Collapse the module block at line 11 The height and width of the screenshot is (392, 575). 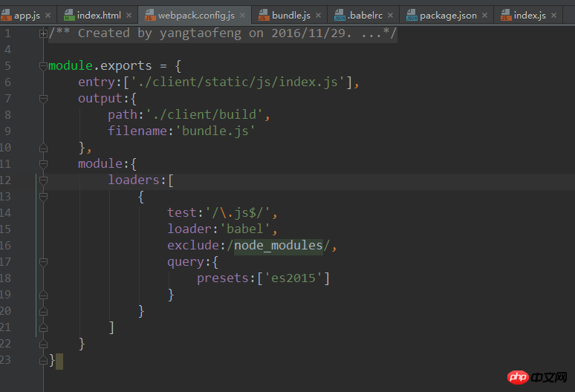[43, 163]
